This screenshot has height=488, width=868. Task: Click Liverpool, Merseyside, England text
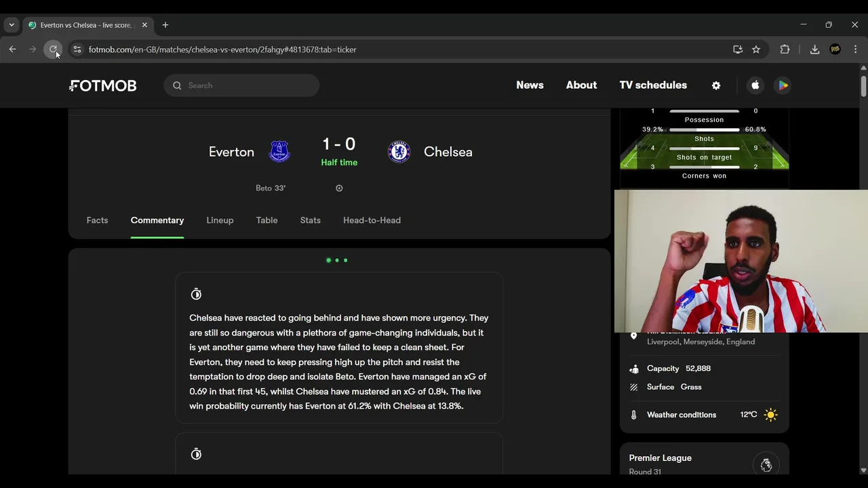(x=701, y=342)
